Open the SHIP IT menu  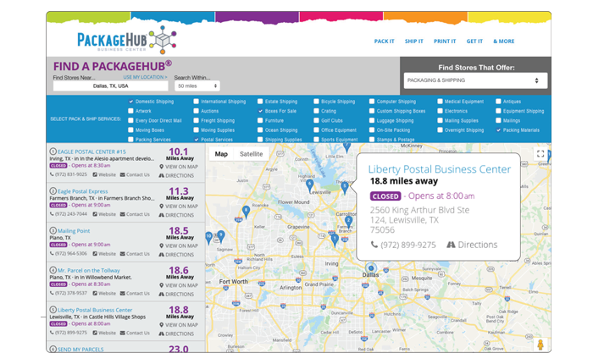click(413, 41)
